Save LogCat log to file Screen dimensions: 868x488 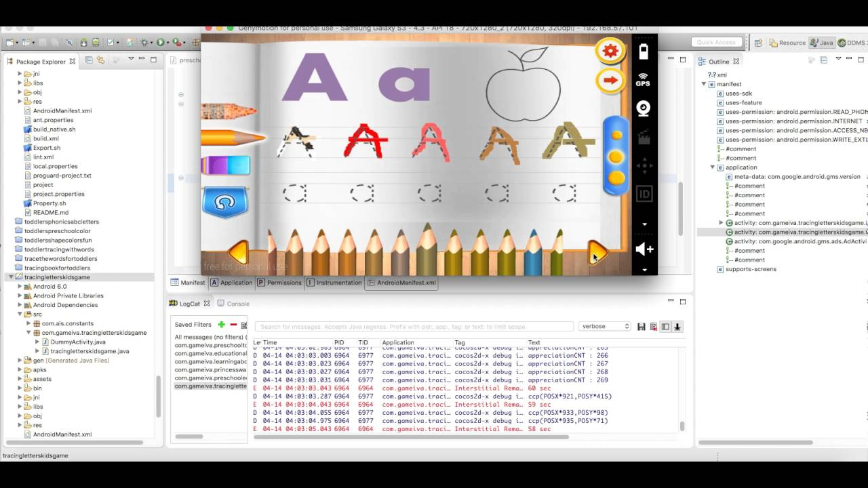point(642,327)
